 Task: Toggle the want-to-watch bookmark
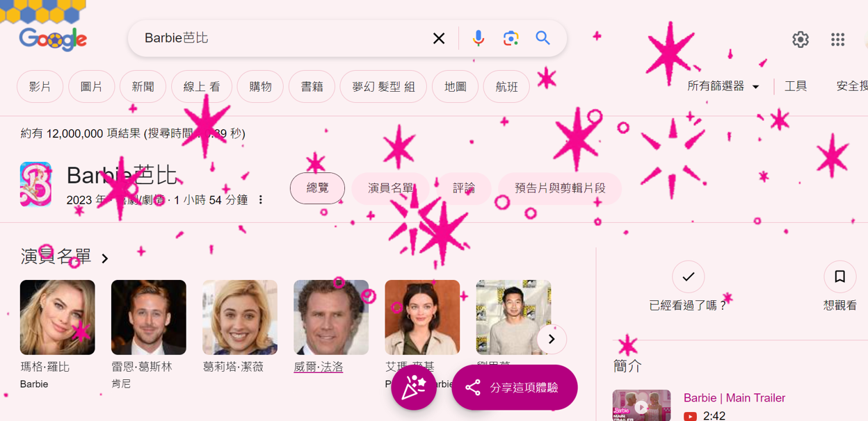(839, 277)
